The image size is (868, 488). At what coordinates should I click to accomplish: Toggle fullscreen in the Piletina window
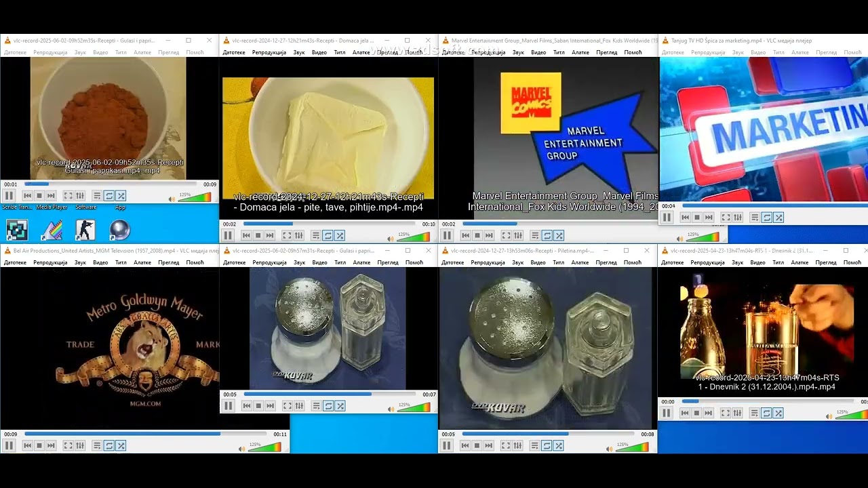pos(506,445)
